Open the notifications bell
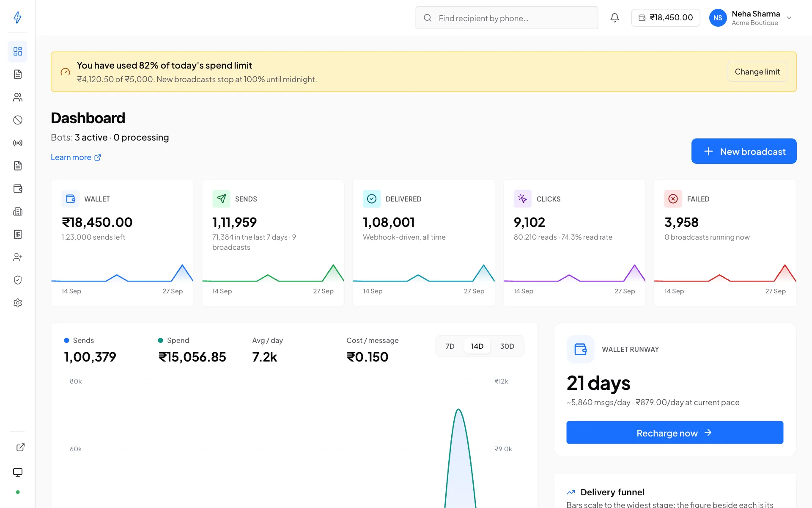 614,18
